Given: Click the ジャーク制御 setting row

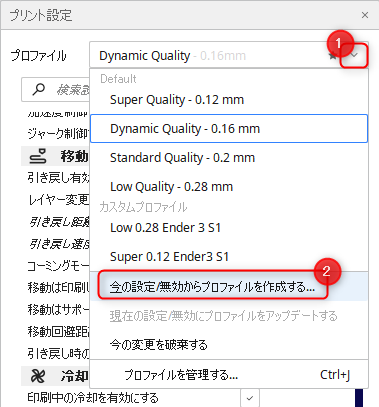Looking at the screenshot, I should pyautogui.click(x=58, y=134).
